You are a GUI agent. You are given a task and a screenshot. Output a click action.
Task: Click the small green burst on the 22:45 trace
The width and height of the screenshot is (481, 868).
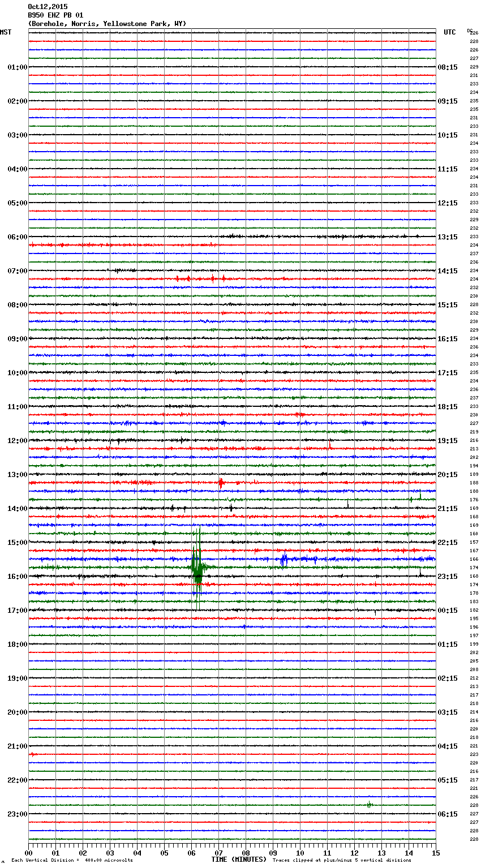pyautogui.click(x=369, y=805)
